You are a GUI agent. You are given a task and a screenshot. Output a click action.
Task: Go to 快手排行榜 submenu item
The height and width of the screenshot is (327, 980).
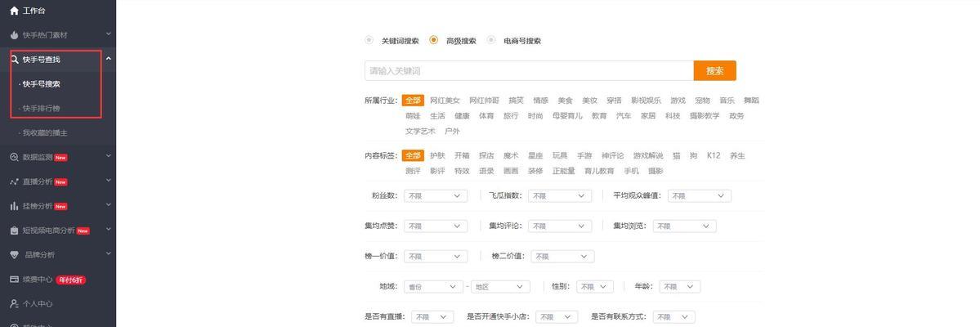pos(41,108)
